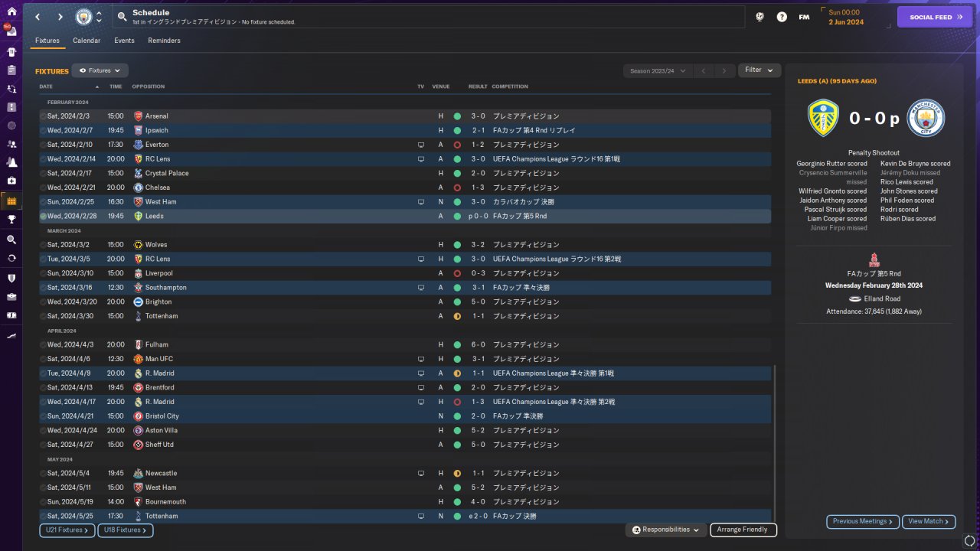Click the Arrange Friendly button
This screenshot has width=980, height=551.
point(743,530)
